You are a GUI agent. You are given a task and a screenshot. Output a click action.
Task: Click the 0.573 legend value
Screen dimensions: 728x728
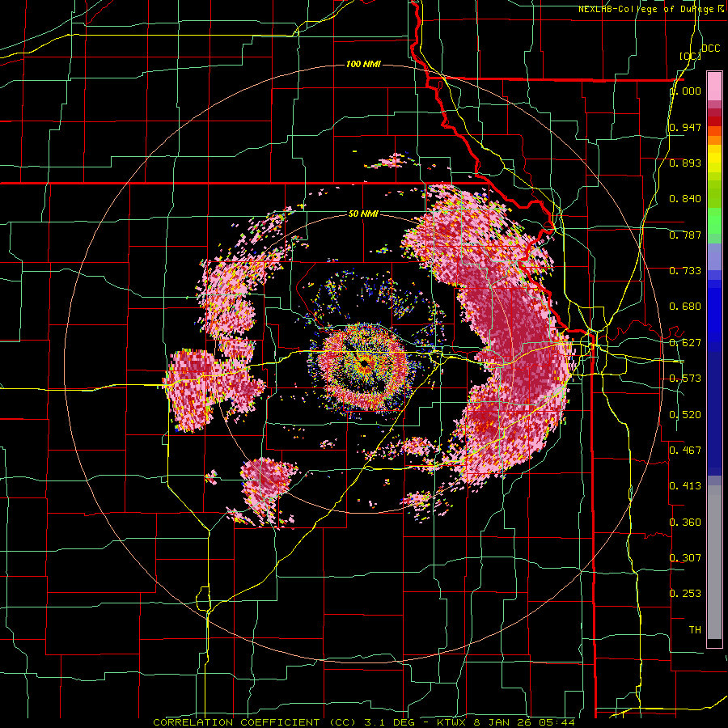(x=685, y=379)
